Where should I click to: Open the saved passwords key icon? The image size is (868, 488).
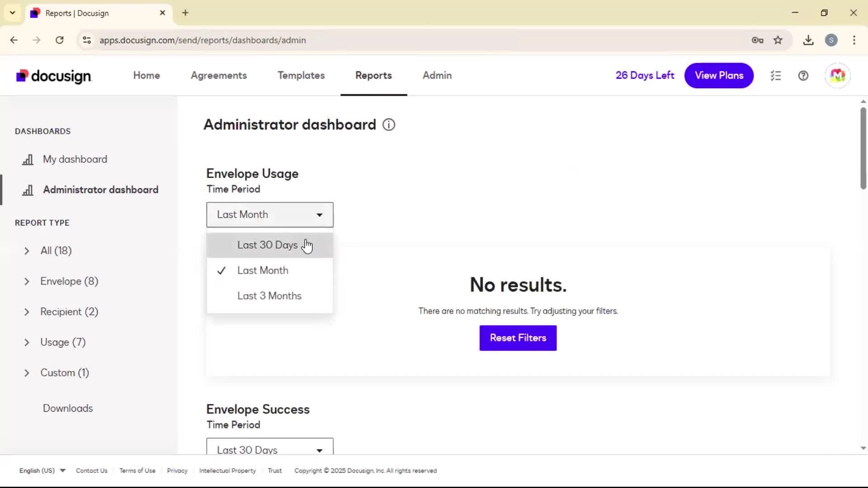(x=758, y=40)
